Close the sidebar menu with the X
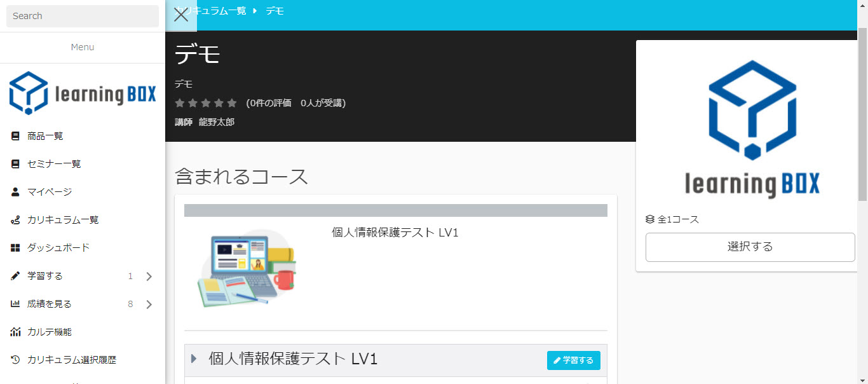This screenshot has height=384, width=868. pyautogui.click(x=181, y=15)
